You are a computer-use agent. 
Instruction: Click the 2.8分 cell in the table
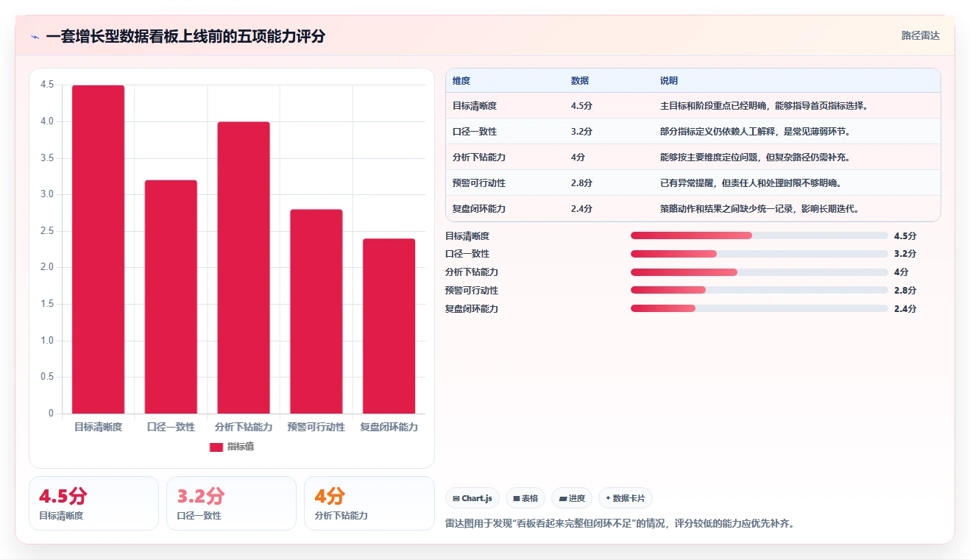click(x=581, y=183)
